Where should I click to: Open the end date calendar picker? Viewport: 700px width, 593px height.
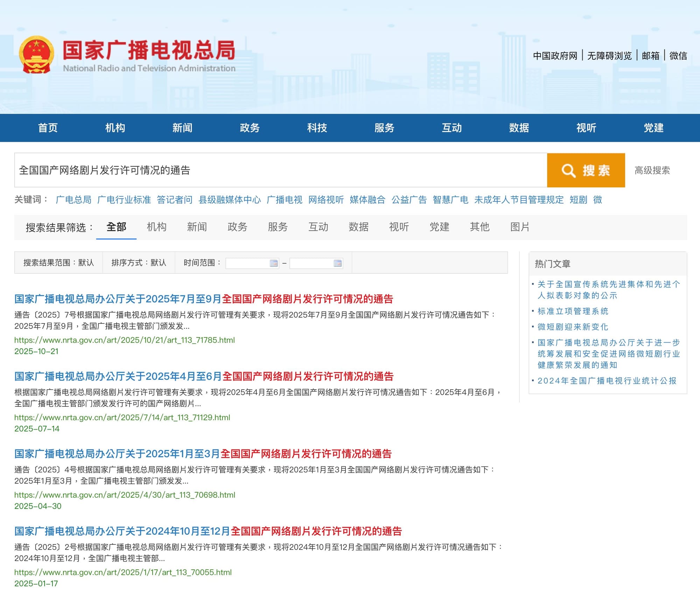click(337, 263)
